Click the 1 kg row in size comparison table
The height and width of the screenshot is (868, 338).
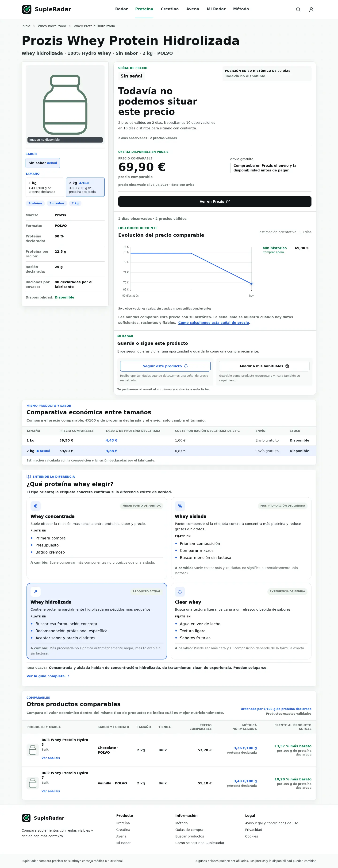coord(169,440)
